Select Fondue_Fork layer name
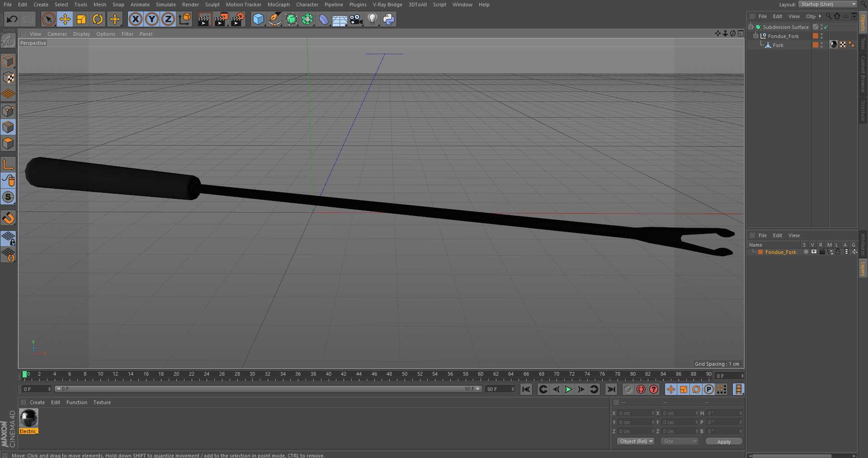This screenshot has height=458, width=868. click(x=780, y=252)
